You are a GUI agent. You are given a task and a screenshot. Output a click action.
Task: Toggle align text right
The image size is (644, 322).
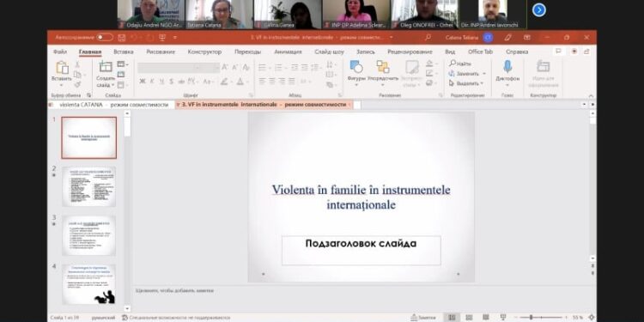click(x=282, y=82)
